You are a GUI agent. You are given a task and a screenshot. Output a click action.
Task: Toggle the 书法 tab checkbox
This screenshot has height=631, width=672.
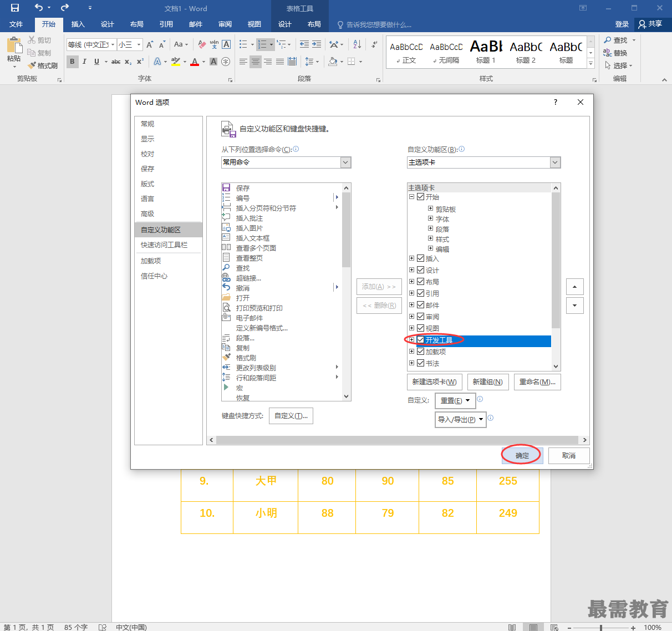(421, 363)
